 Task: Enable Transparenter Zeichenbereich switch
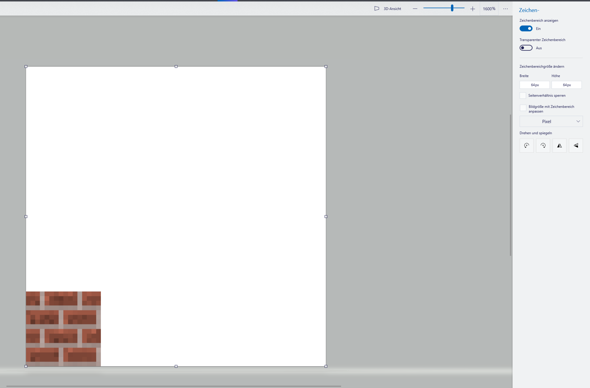[x=526, y=48]
